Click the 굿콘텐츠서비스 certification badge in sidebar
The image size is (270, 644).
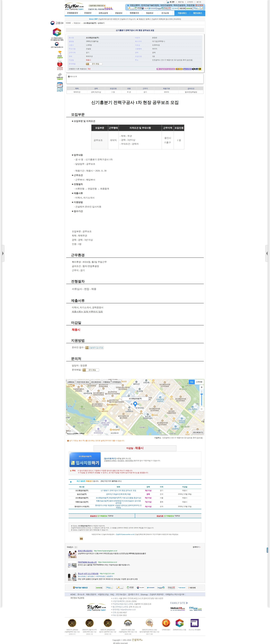(57, 34)
